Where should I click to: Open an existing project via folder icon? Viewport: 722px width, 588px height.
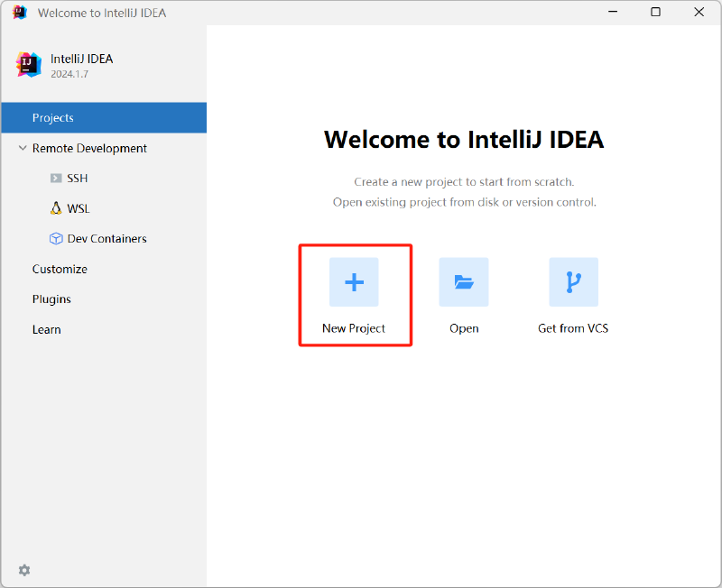[x=464, y=282]
